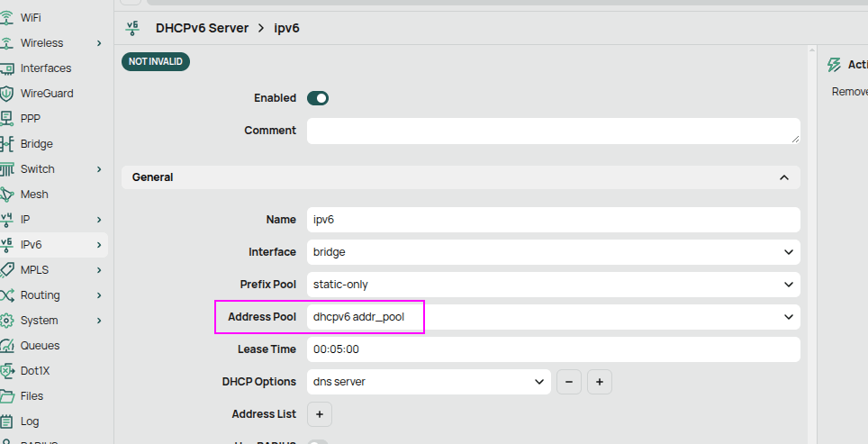Click the MPLS tag icon
This screenshot has width=868, height=444.
[x=8, y=270]
